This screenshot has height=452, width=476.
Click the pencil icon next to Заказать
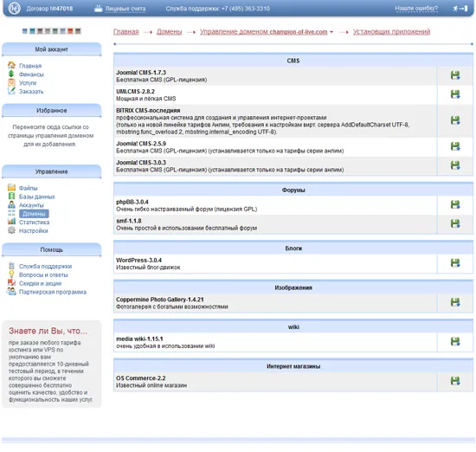[11, 91]
